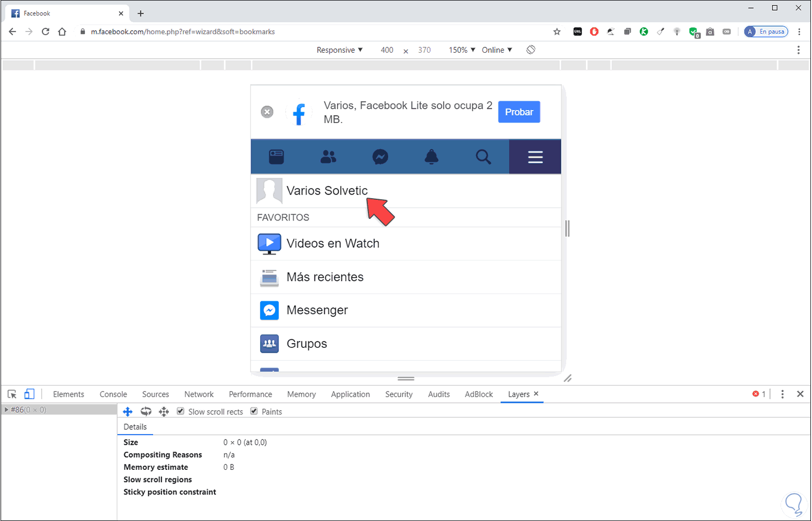Select the Application tab
This screenshot has width=812, height=521.
click(x=350, y=394)
